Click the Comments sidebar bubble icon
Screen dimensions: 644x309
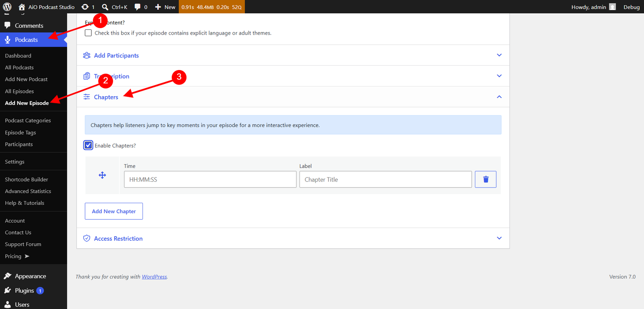click(x=8, y=25)
